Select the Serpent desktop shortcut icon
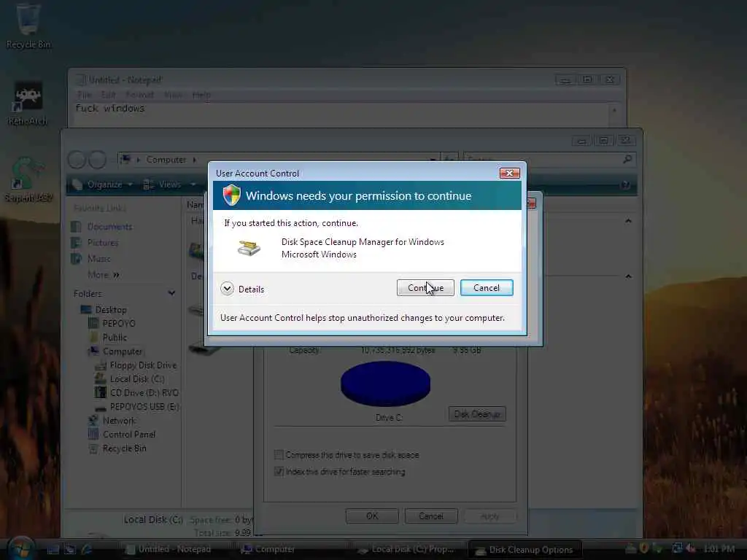This screenshot has height=560, width=747. pyautogui.click(x=28, y=179)
